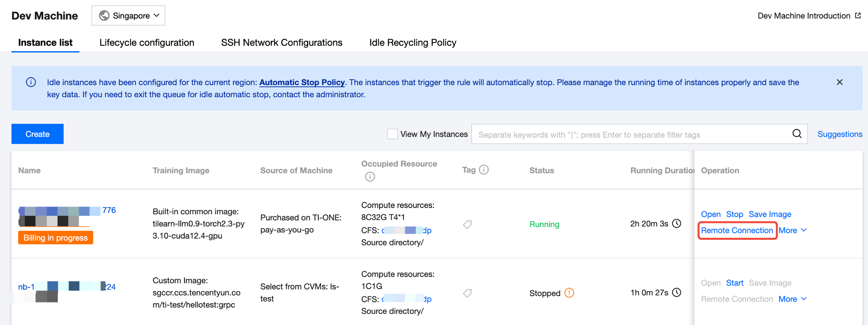Switch to the Lifecycle configuration tab

tap(147, 43)
